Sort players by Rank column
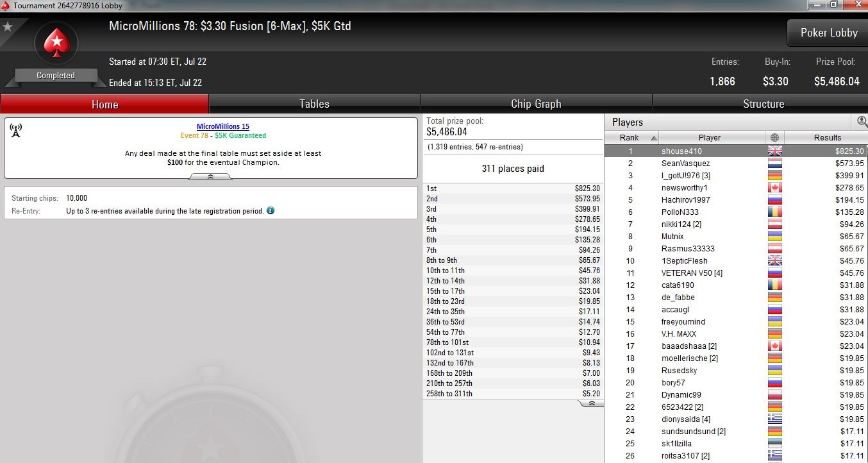The width and height of the screenshot is (868, 463). point(631,138)
